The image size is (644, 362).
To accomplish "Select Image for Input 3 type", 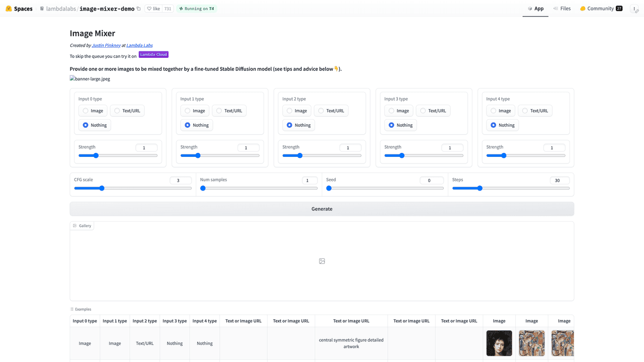I will pyautogui.click(x=398, y=111).
